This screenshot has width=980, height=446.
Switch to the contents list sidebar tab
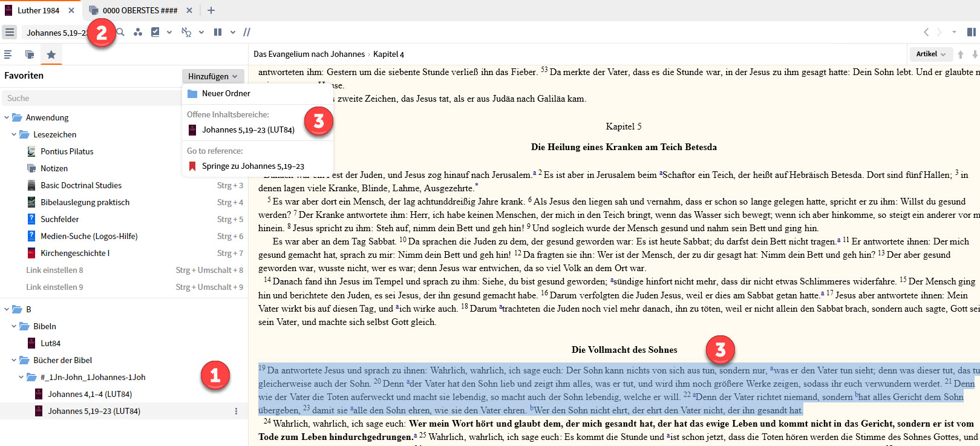(x=8, y=54)
